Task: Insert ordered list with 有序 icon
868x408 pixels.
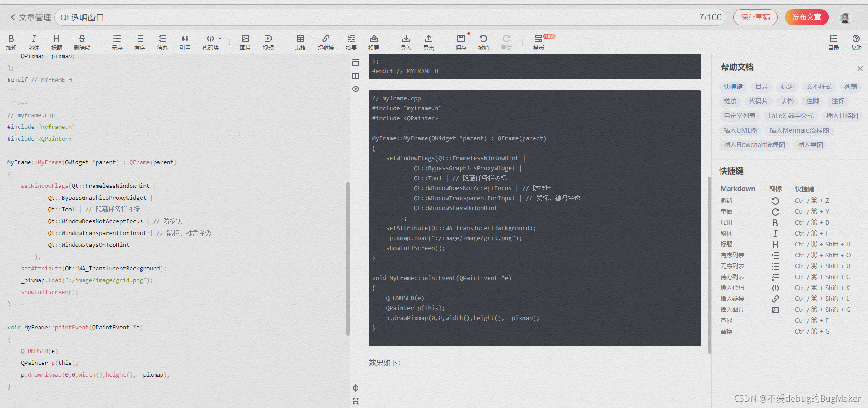Action: pos(140,42)
